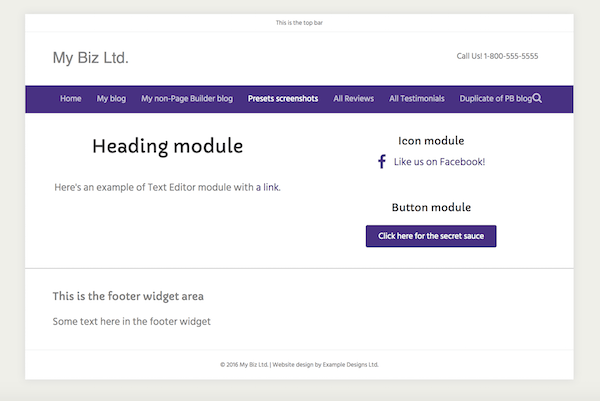Image resolution: width=600 pixels, height=401 pixels.
Task: Click the top bar text
Action: point(299,22)
